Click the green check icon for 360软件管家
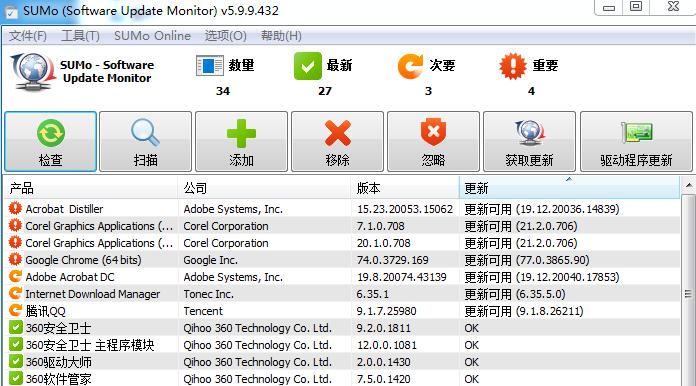This screenshot has width=696, height=386. pyautogui.click(x=15, y=378)
